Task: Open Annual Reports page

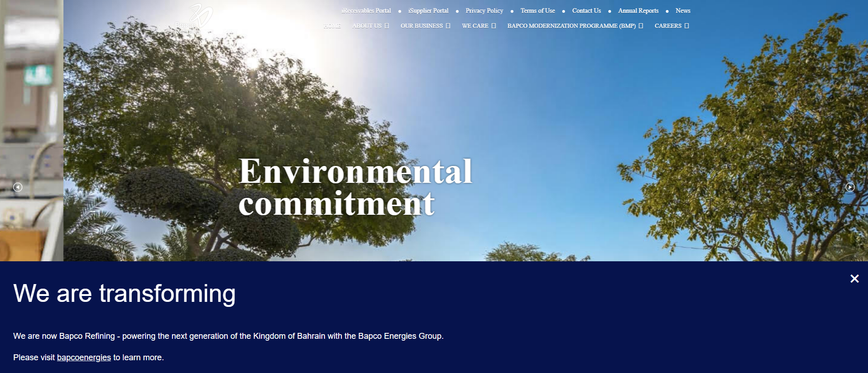Action: [638, 10]
